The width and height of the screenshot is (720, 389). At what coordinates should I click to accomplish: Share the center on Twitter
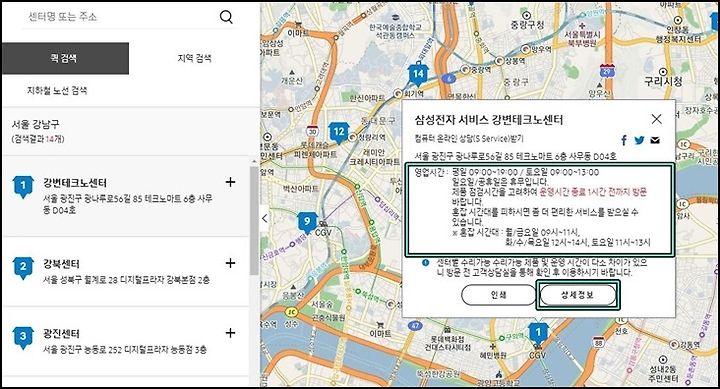(639, 140)
